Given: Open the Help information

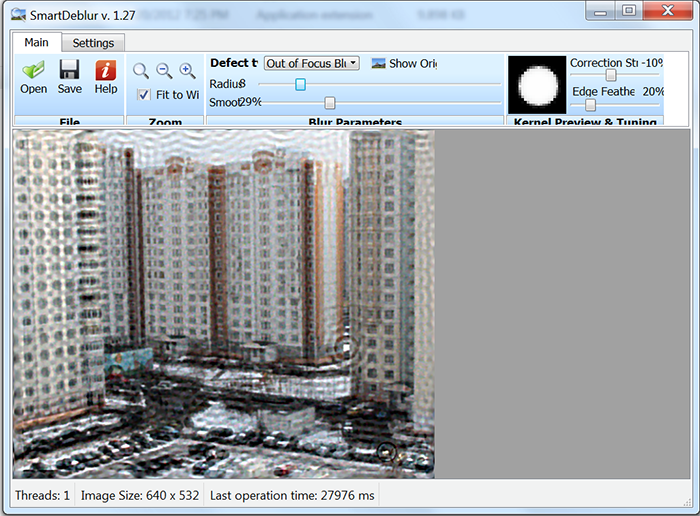Looking at the screenshot, I should tap(105, 77).
